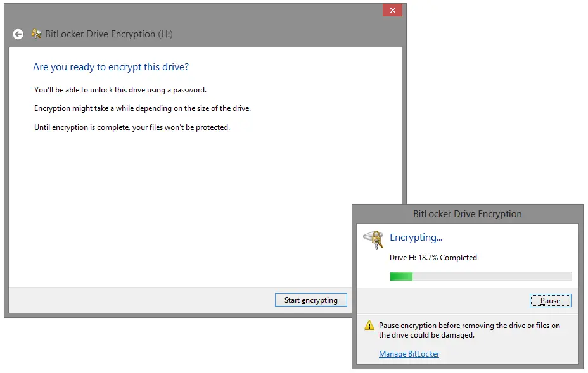The width and height of the screenshot is (588, 373).
Task: Click the small dialog's 'BitLocker Drive Encryption' title
Action: 467,214
